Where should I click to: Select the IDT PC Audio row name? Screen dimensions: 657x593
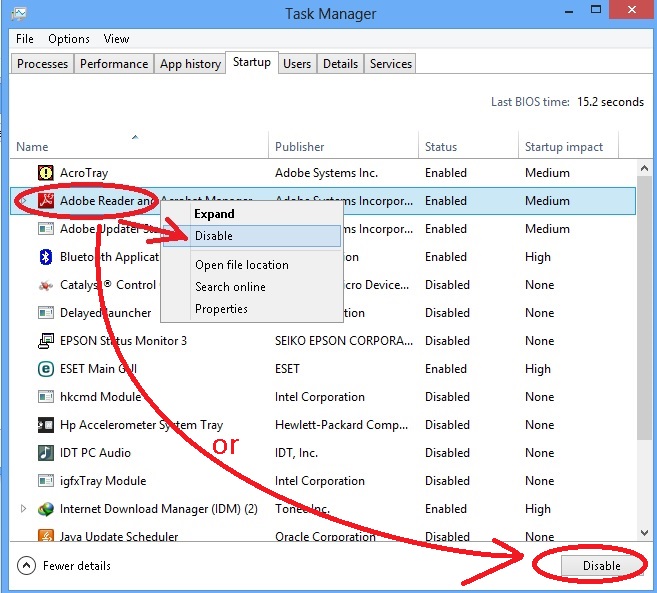pos(95,453)
